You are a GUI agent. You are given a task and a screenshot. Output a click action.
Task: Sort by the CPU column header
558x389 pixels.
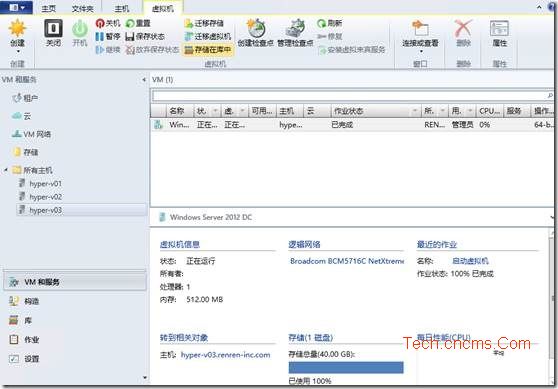tap(489, 111)
